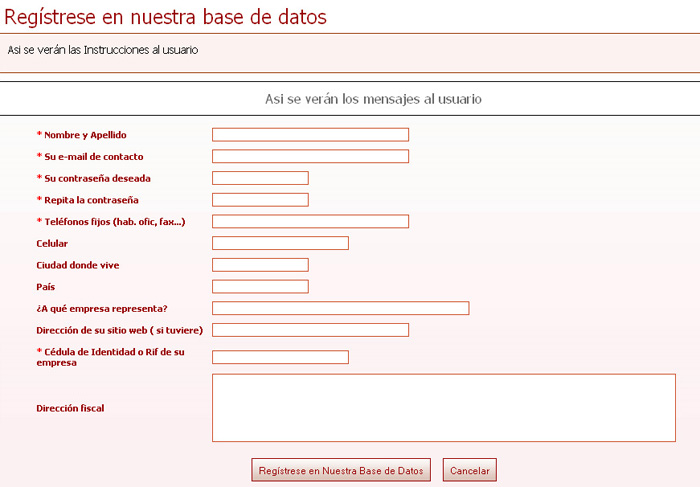Screen dimensions: 700x487
Task: Focus the e-mail de contacto text box
Action: coord(310,156)
